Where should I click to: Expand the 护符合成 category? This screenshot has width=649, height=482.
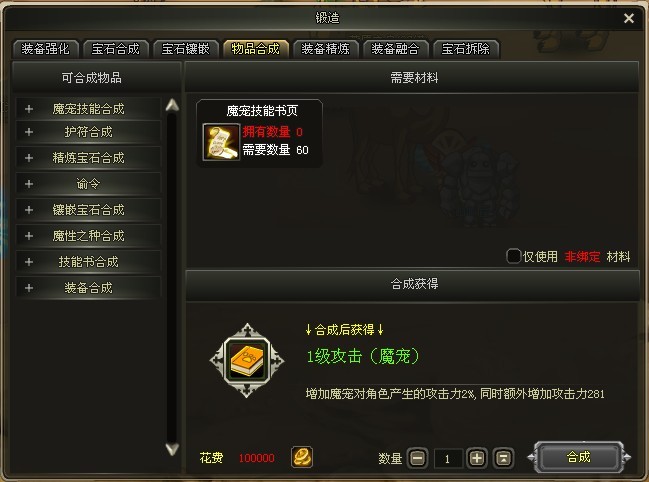click(x=88, y=132)
